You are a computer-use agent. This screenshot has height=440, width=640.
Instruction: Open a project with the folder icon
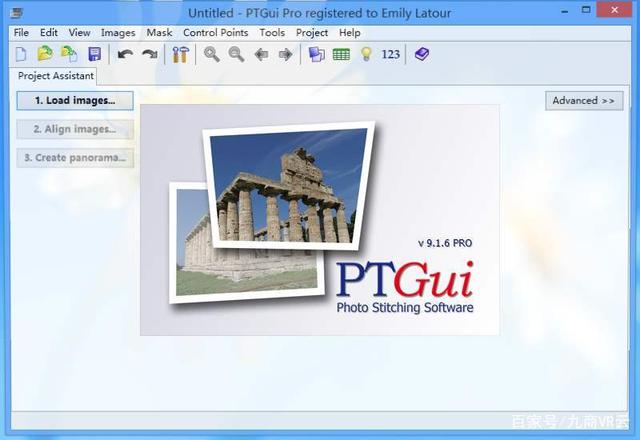45,54
